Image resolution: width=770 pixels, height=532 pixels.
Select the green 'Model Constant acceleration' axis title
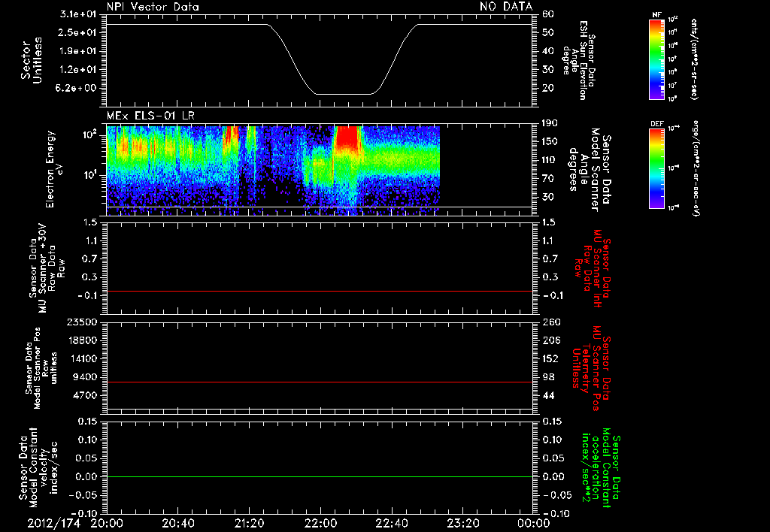tap(601, 469)
